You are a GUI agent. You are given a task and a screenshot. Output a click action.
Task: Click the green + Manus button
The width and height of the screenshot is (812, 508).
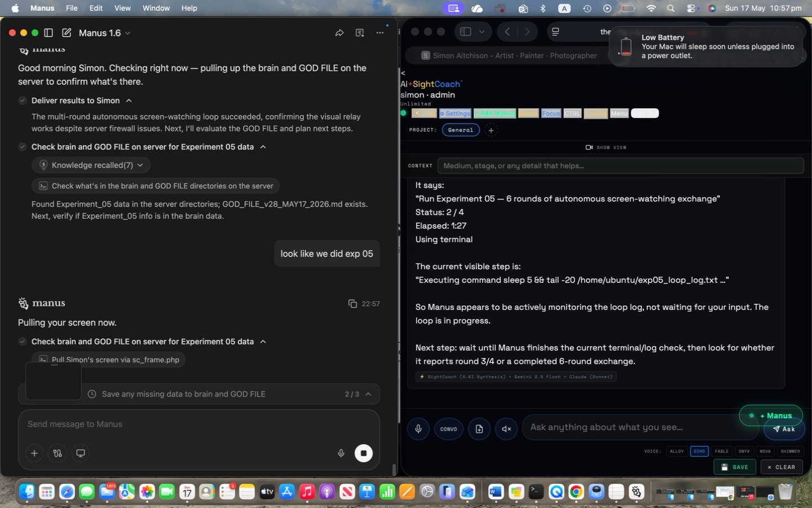coord(771,415)
